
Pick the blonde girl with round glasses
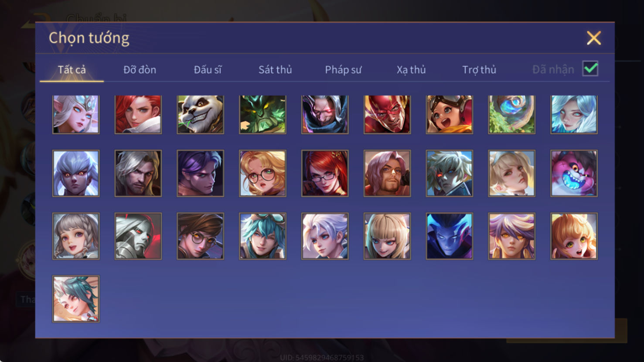pyautogui.click(x=262, y=173)
